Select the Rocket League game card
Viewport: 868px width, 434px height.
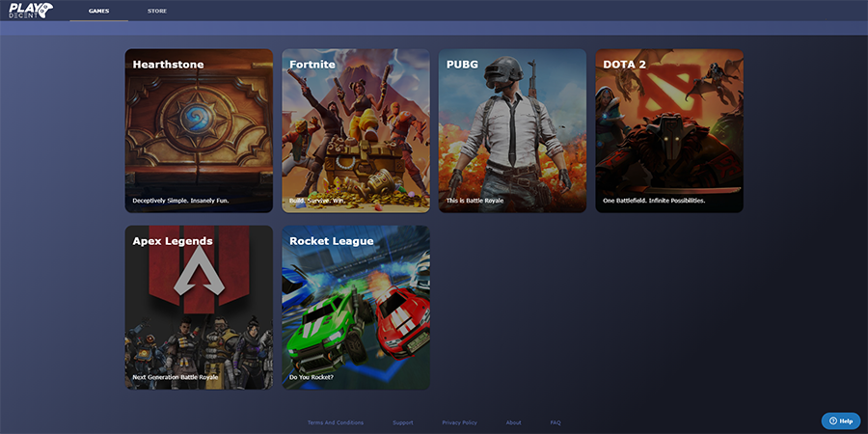click(356, 308)
